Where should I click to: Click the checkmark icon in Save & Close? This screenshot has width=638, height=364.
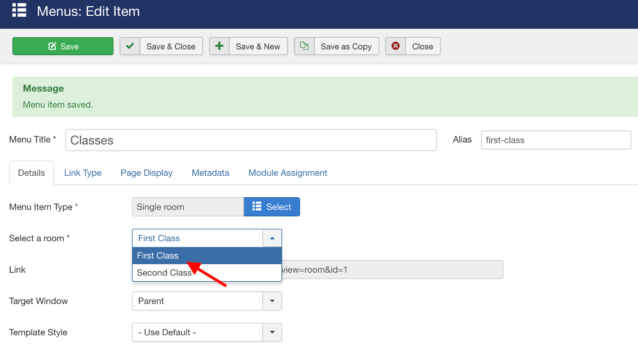[x=130, y=46]
